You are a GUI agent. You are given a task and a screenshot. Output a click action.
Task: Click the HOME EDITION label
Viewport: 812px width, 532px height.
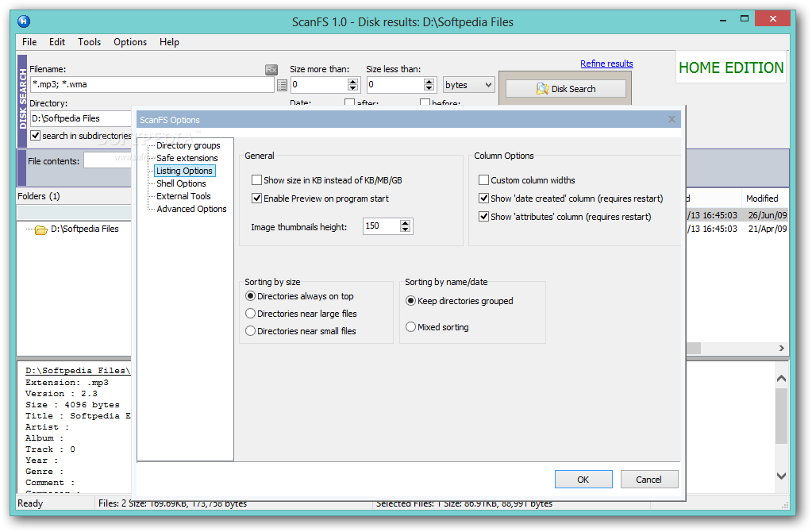click(731, 67)
